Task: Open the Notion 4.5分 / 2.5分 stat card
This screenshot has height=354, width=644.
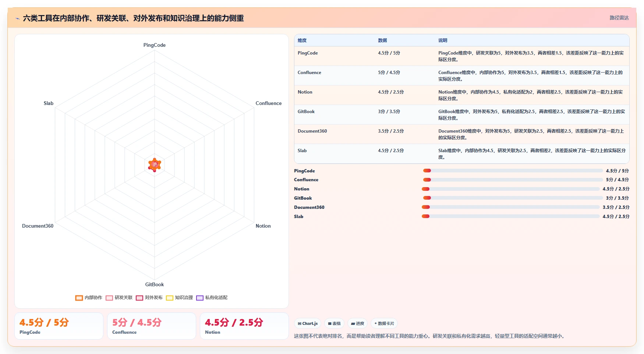Action: coord(244,326)
